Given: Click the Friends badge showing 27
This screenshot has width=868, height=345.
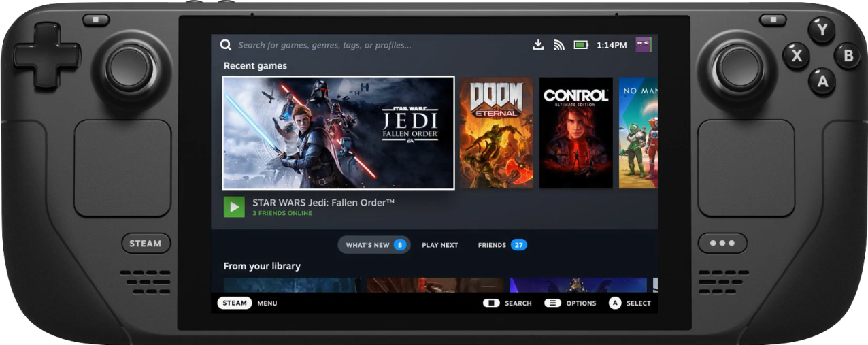Looking at the screenshot, I should (x=519, y=245).
